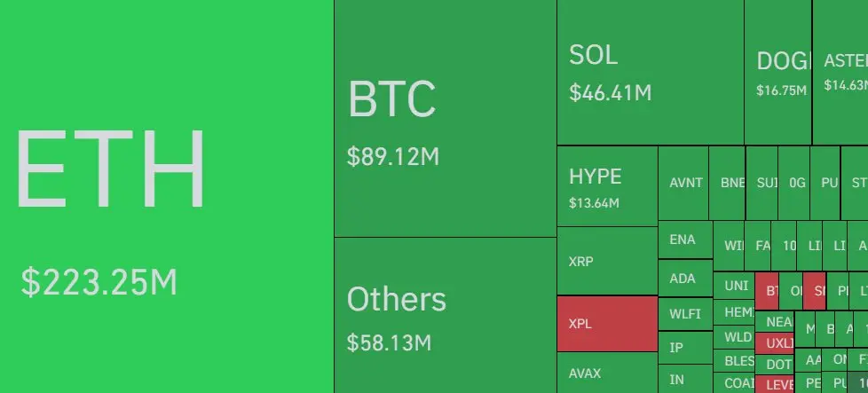Viewport: 868px width, 393px height.
Task: Select the XRP tile
Action: coord(607,261)
